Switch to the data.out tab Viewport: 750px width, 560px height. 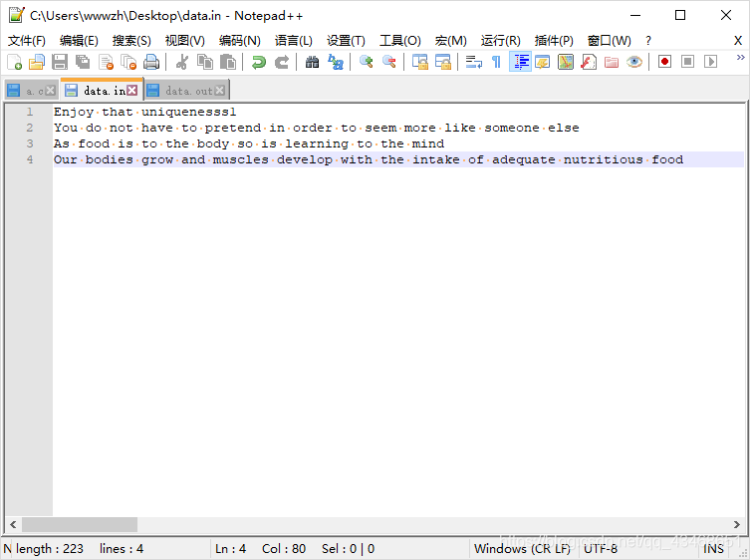tap(187, 91)
